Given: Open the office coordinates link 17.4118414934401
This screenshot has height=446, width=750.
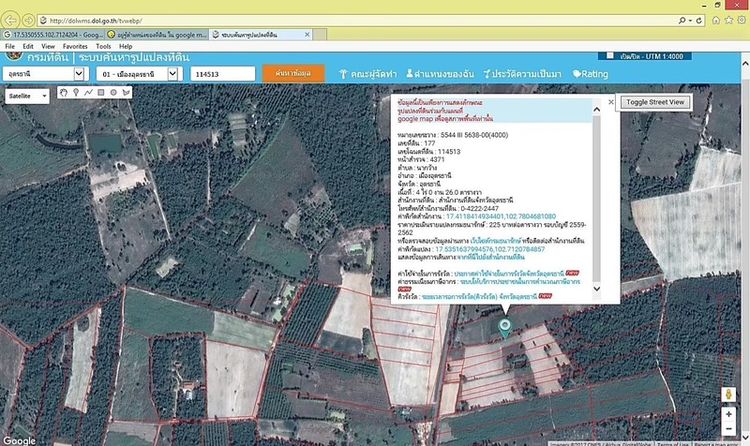Looking at the screenshot, I should (501, 216).
